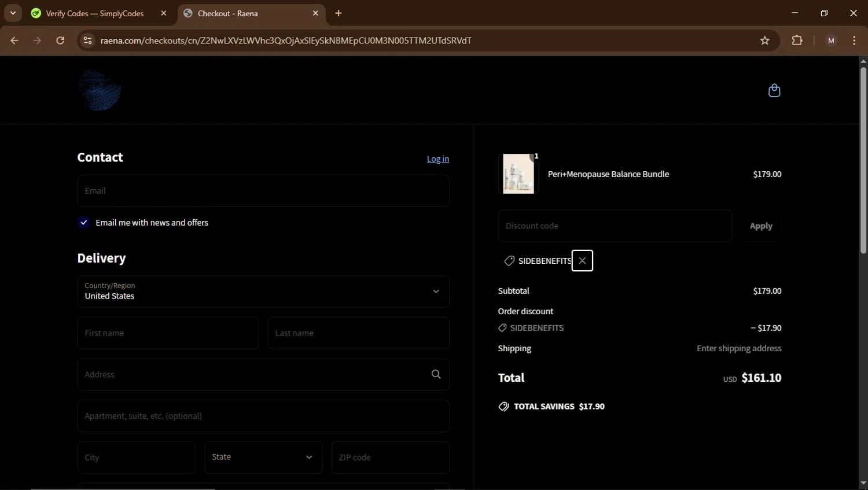This screenshot has height=490, width=868.
Task: Close the Verify Codes SimplyCodes tab
Action: click(x=164, y=13)
